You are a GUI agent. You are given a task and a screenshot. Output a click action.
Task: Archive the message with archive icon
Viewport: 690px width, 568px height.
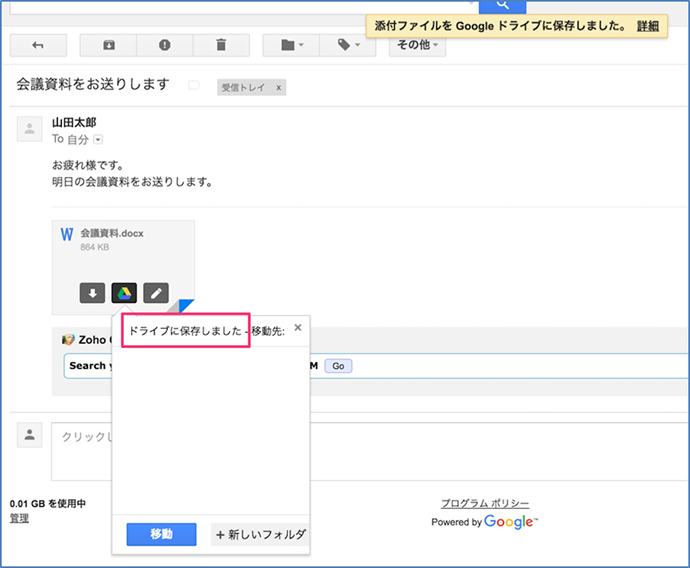[x=108, y=45]
